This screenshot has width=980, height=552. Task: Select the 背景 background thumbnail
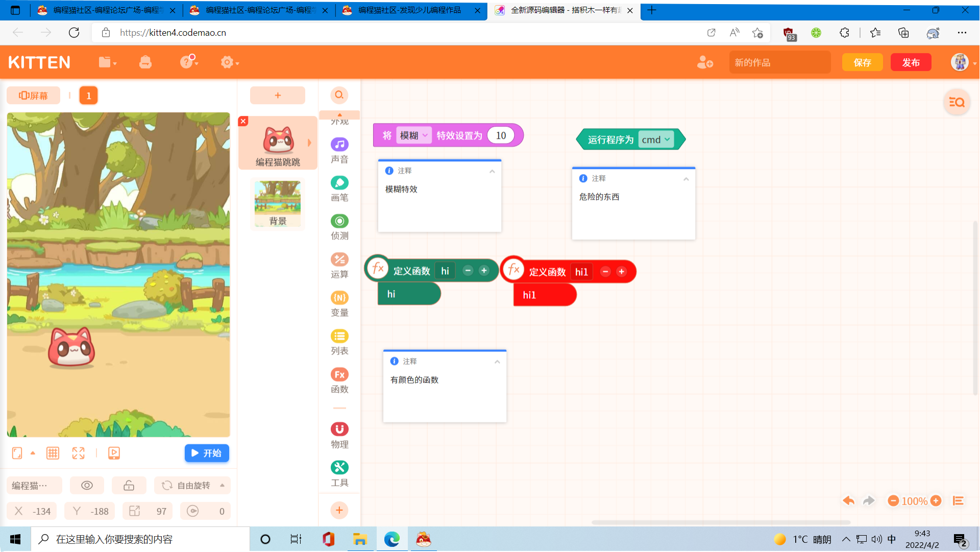(x=278, y=204)
